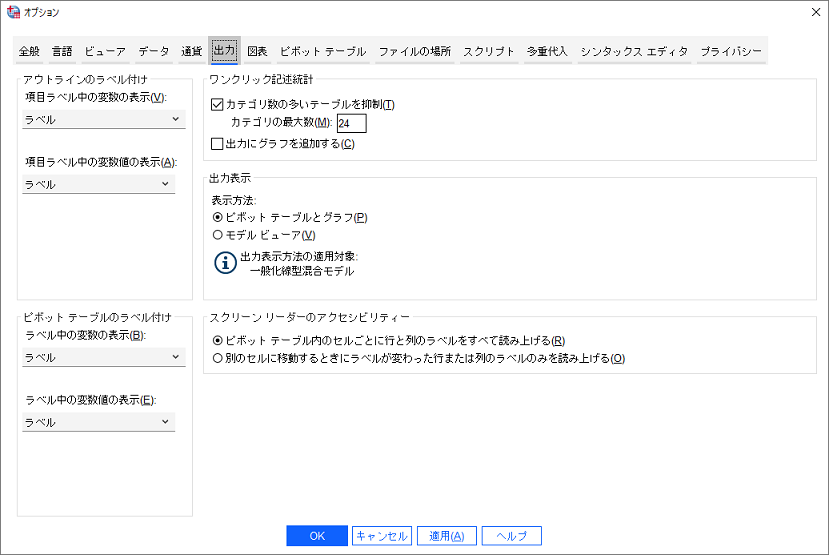The width and height of the screenshot is (829, 555).
Task: Open 項目ラベル中の変数の表示 dropdown
Action: [x=104, y=120]
